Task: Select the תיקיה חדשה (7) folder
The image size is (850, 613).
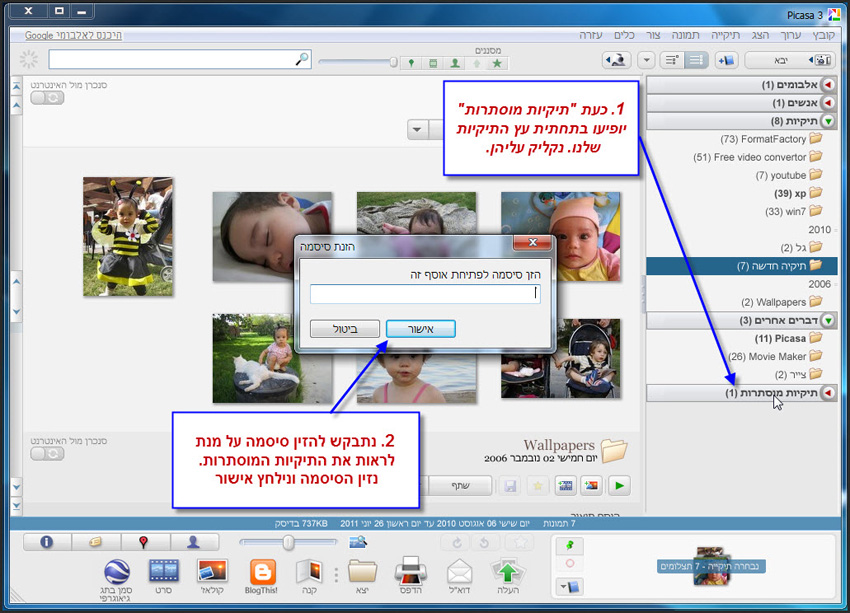Action: pos(742,266)
